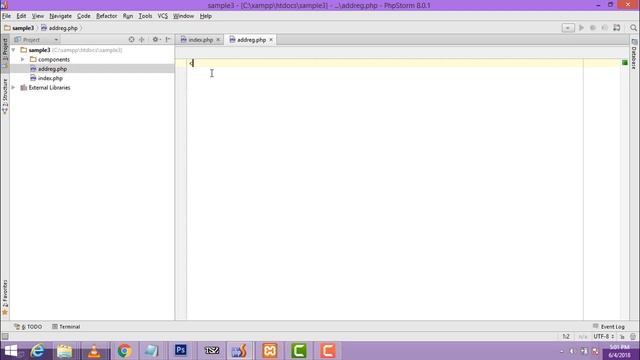Click system clock in taskbar

pos(619,351)
